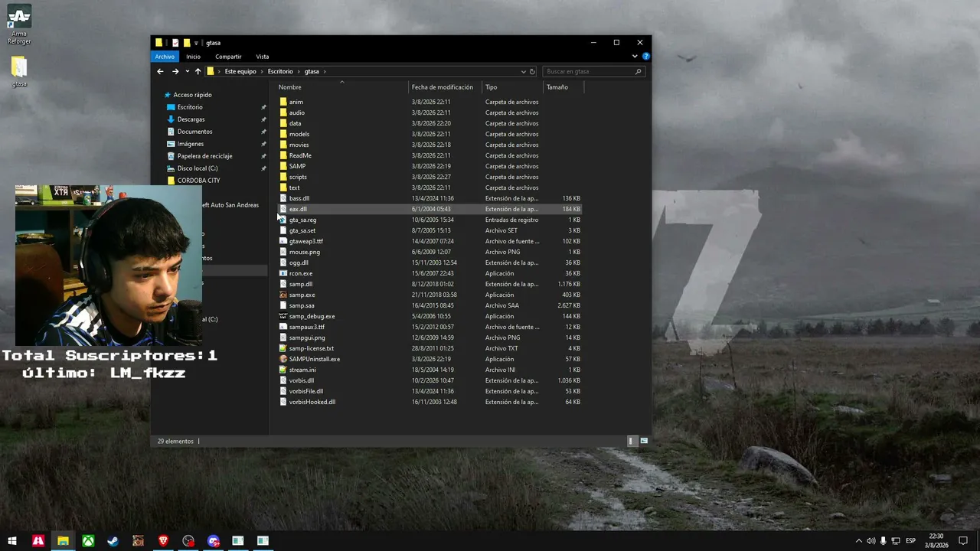Expand the Escritorio breadcrumb chevron
The height and width of the screenshot is (551, 980).
click(x=299, y=71)
